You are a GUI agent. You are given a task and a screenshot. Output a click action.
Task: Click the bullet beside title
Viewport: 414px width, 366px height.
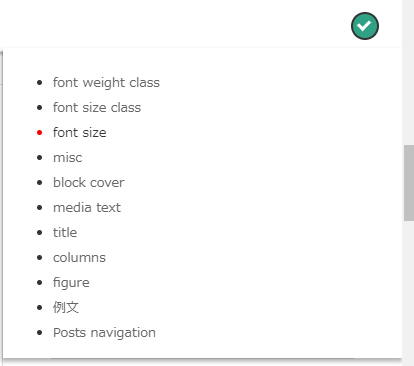(x=40, y=233)
